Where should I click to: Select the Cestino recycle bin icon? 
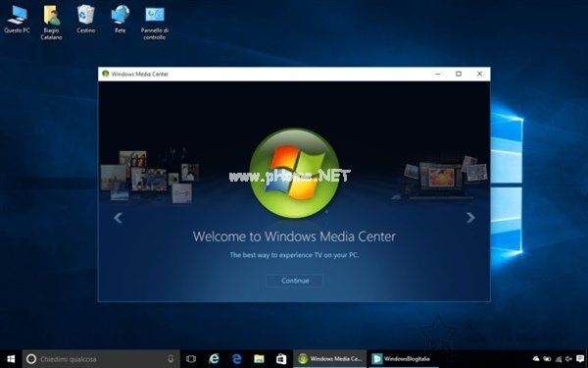(86, 20)
